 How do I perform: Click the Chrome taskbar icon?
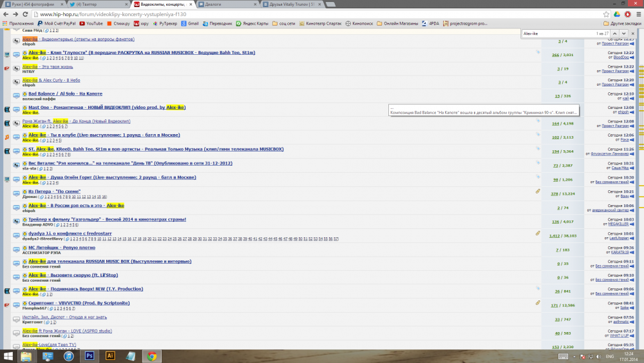(x=152, y=356)
